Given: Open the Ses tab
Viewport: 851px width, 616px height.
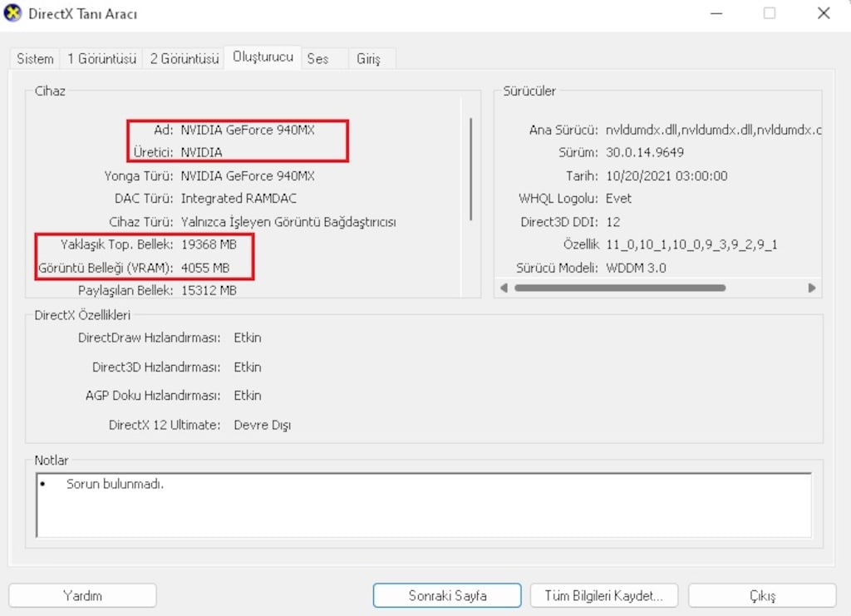Looking at the screenshot, I should pyautogui.click(x=318, y=59).
